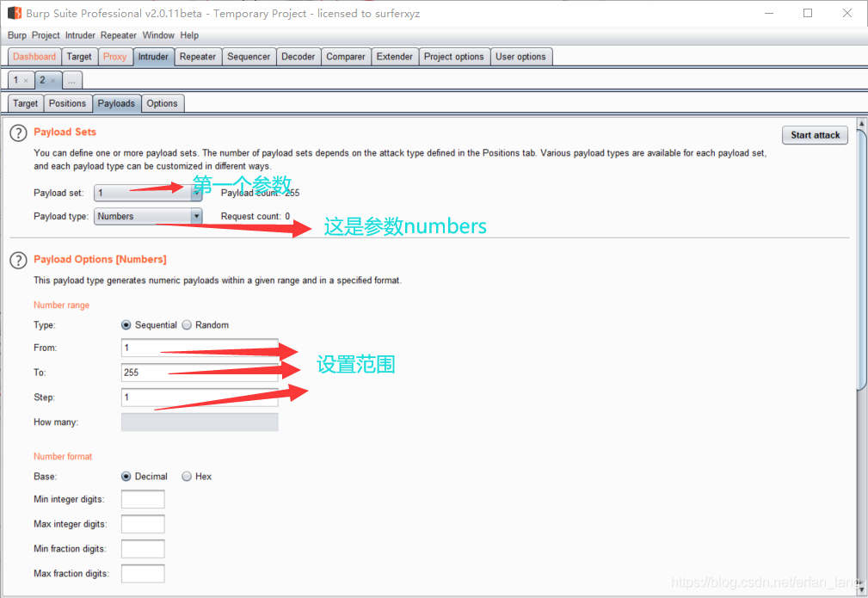
Task: Open the Intruder Target sub-tab
Action: click(26, 103)
